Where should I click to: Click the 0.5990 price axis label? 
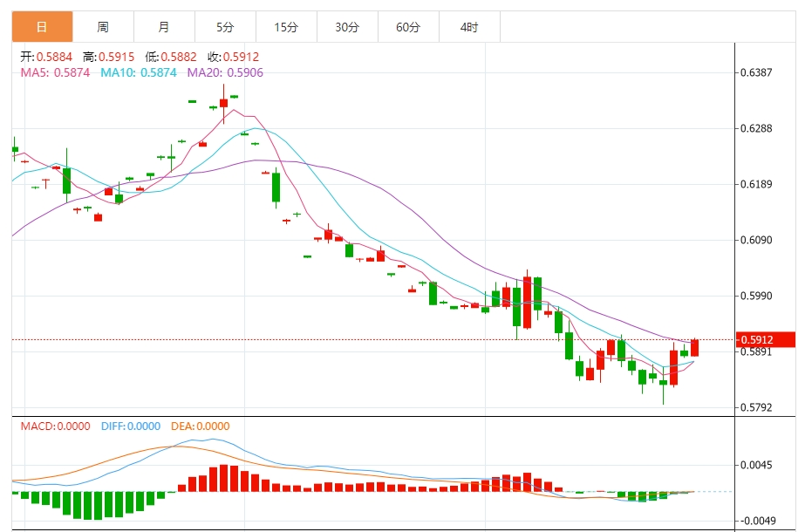(x=755, y=297)
